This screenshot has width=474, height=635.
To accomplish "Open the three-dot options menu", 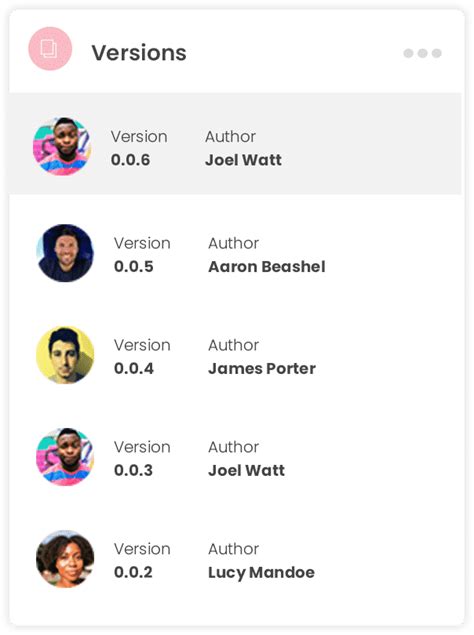I will point(422,53).
